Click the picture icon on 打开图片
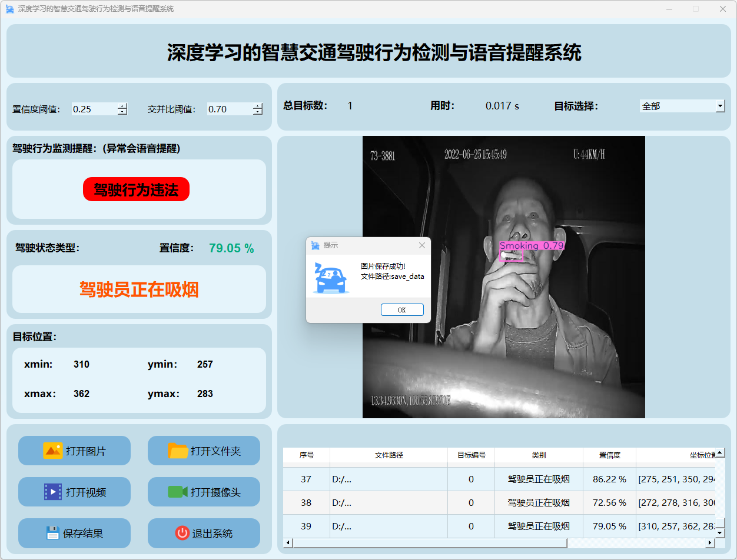 tap(52, 451)
